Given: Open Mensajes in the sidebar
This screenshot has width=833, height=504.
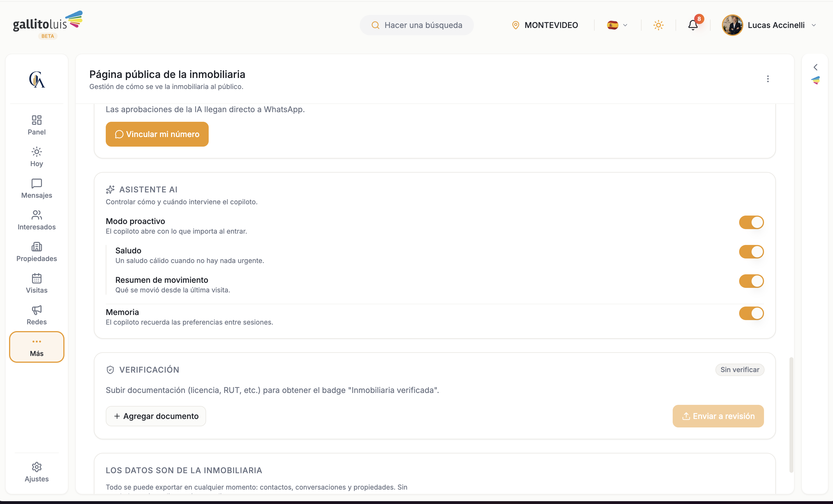Looking at the screenshot, I should point(36,188).
